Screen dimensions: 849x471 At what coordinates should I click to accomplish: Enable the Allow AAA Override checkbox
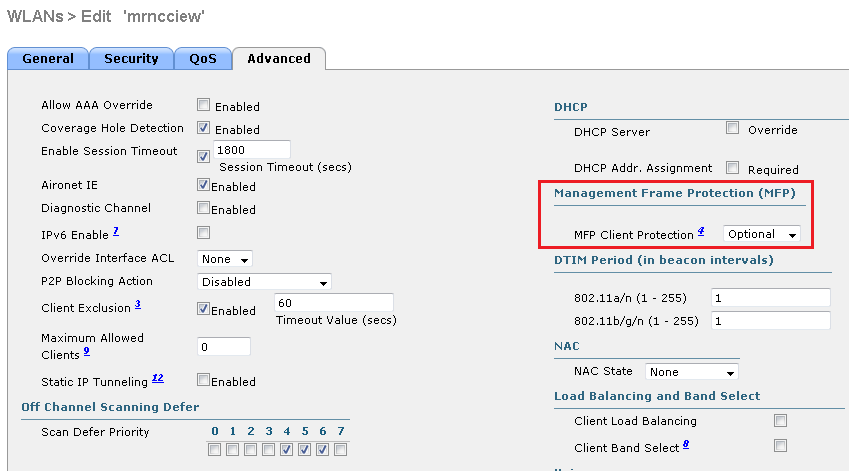(204, 105)
